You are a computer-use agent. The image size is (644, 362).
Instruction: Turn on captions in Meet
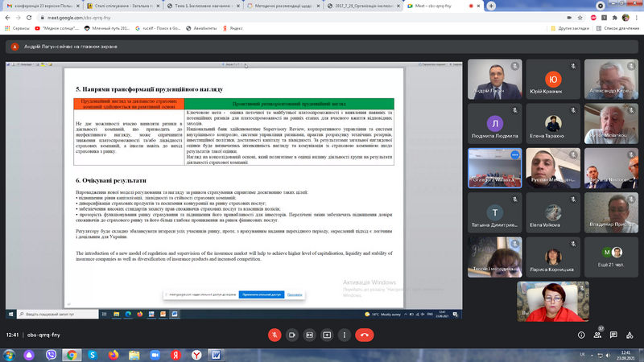309,335
